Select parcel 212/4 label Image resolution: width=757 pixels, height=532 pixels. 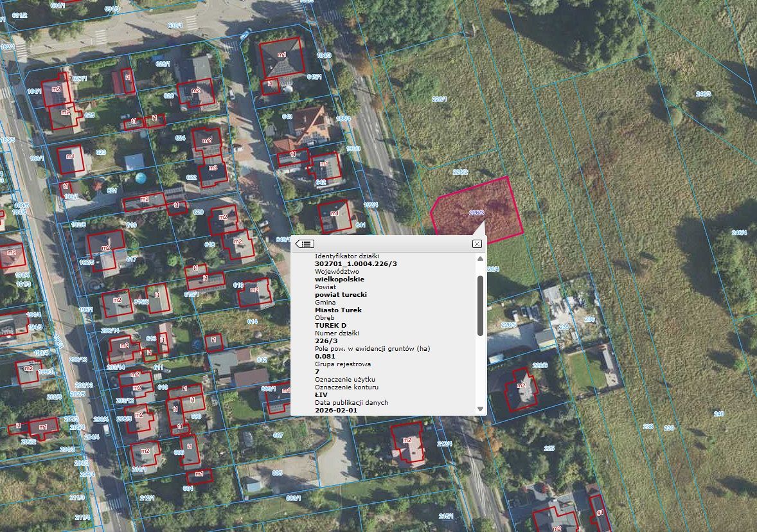(x=444, y=444)
